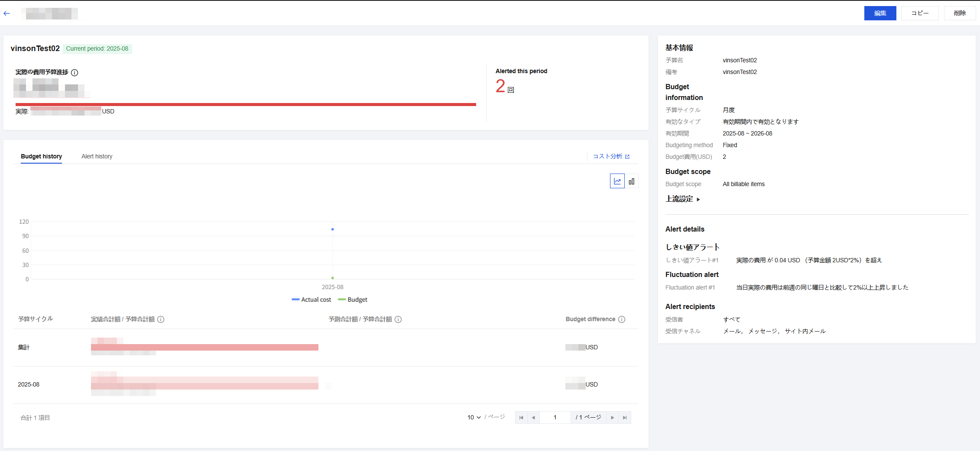Screen dimensions: 980x451
Task: Open the 10 per page dropdown
Action: tap(474, 418)
